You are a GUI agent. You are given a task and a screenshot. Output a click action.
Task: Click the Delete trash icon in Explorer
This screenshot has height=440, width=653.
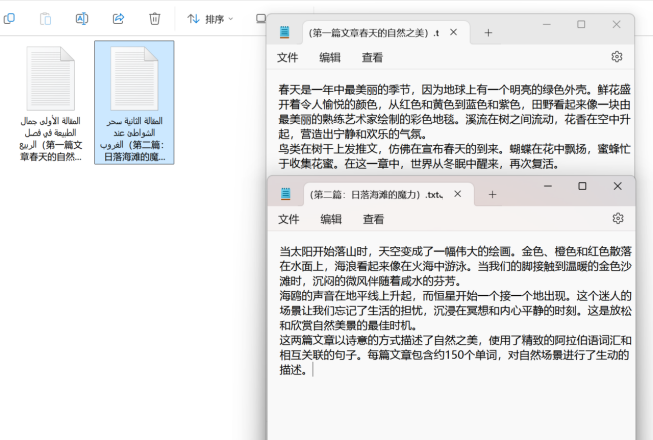(155, 19)
